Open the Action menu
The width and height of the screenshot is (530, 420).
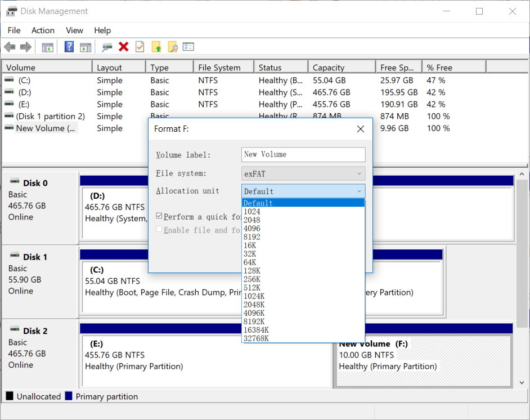(x=43, y=30)
